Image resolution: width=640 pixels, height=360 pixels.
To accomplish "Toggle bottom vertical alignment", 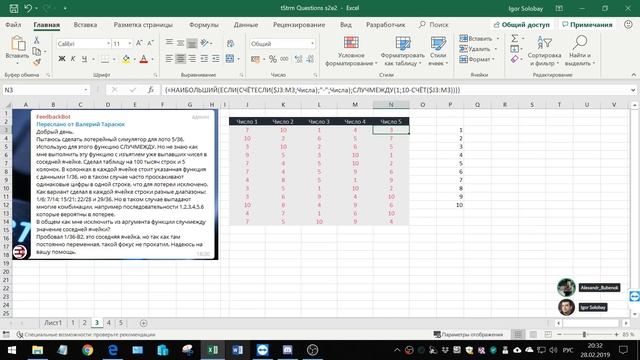I will 192,43.
